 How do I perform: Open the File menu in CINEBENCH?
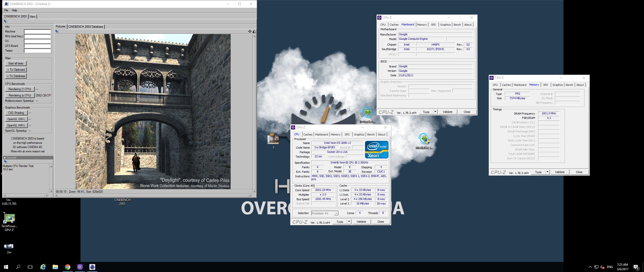[6, 10]
